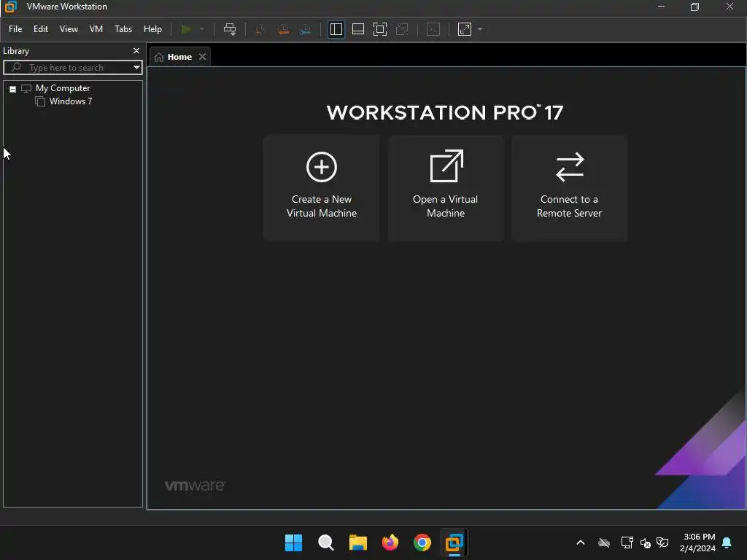This screenshot has height=560, width=747.
Task: Click the Library search input field
Action: tap(71, 68)
